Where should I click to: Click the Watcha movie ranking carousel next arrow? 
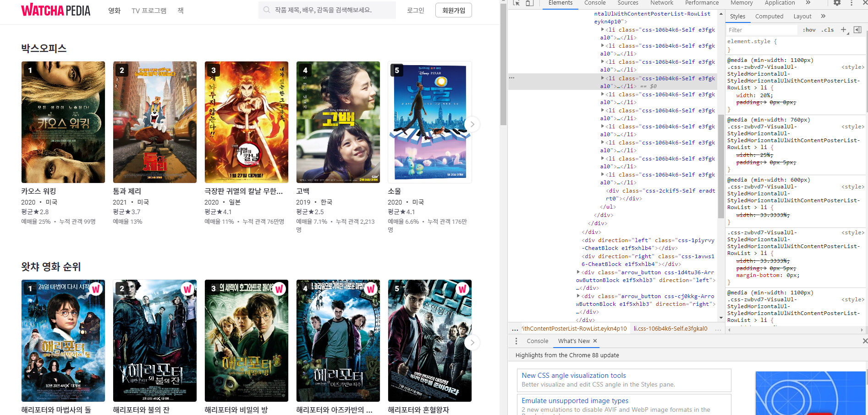(472, 343)
